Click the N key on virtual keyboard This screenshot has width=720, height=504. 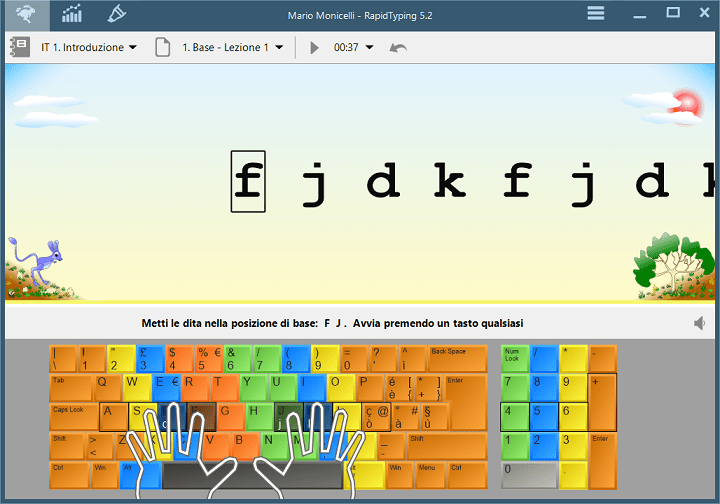[274, 446]
